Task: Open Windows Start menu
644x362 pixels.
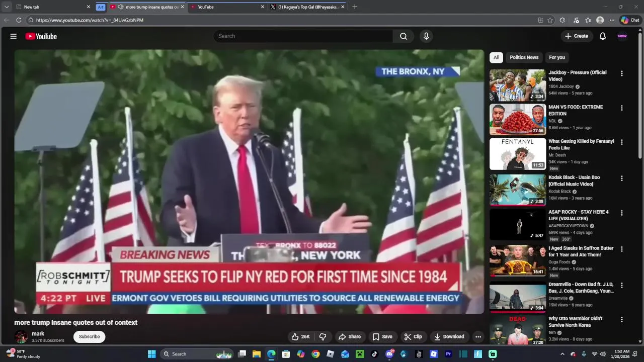Action: click(151, 354)
